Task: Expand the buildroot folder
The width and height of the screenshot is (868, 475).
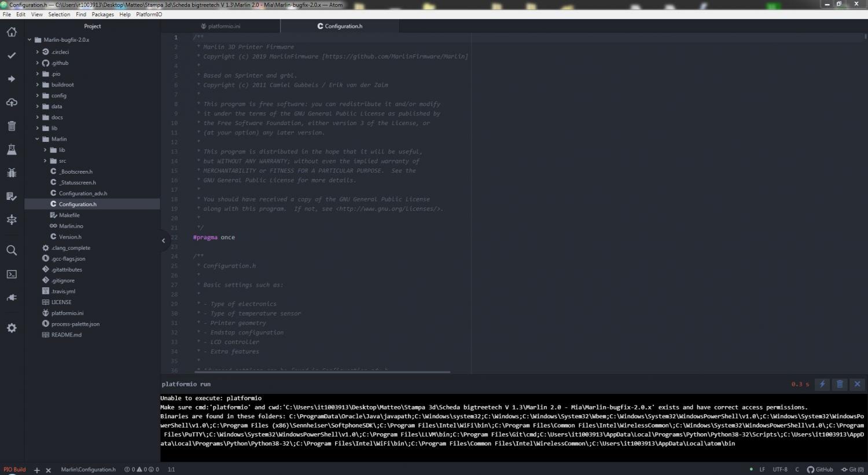Action: click(38, 85)
